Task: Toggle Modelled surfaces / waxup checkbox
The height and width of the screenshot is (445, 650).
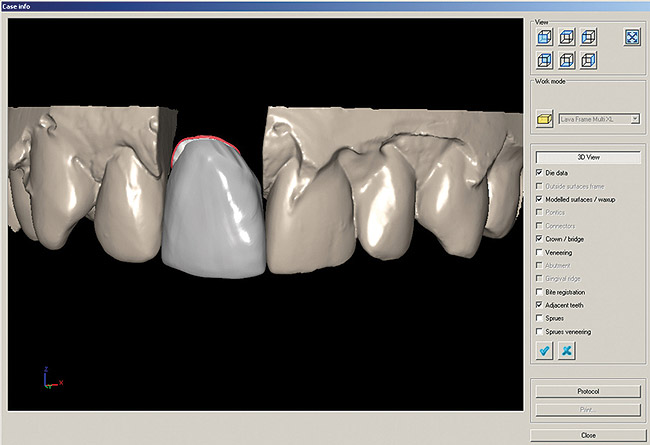Action: [x=540, y=200]
